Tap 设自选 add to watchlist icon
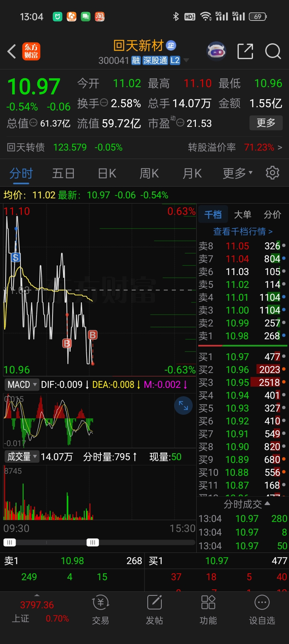 point(262,610)
